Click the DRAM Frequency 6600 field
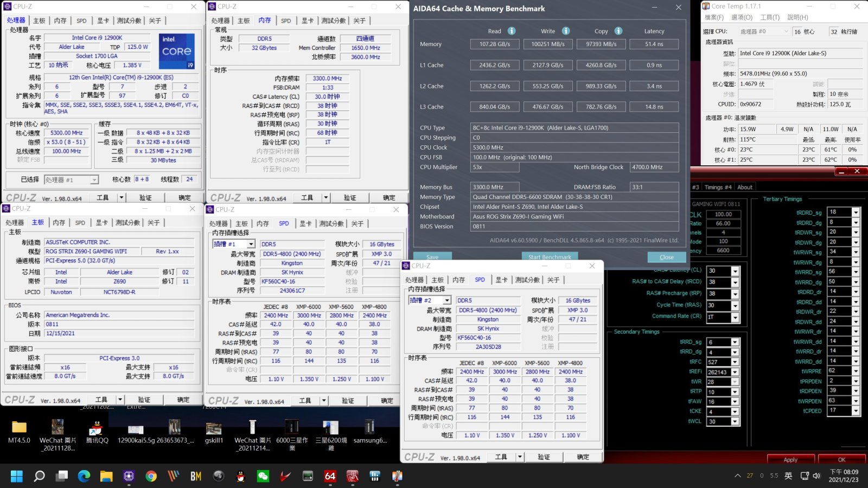 723,251
